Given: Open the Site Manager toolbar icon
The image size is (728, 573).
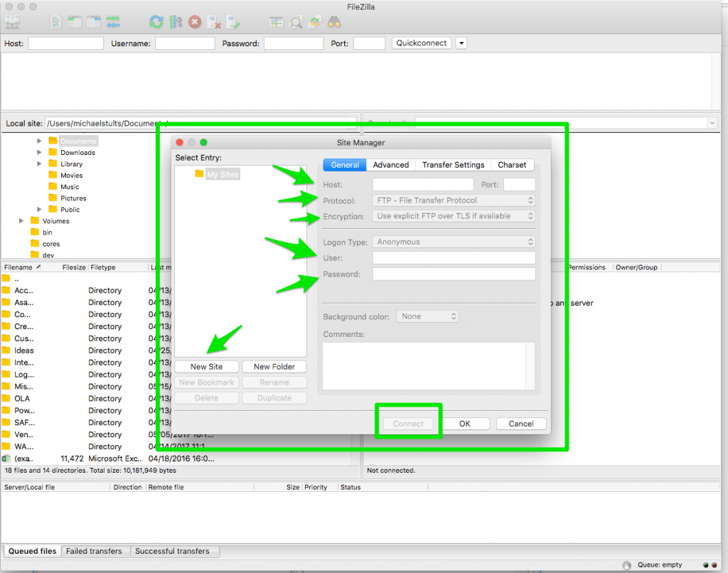Looking at the screenshot, I should coord(12,22).
